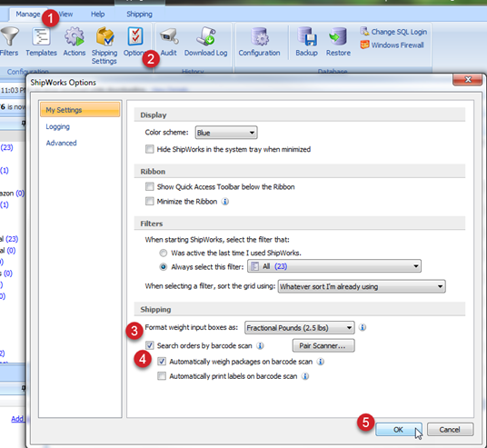Open the startup filter 'All (23)' dropdown
The height and width of the screenshot is (448, 487).
[x=334, y=266]
